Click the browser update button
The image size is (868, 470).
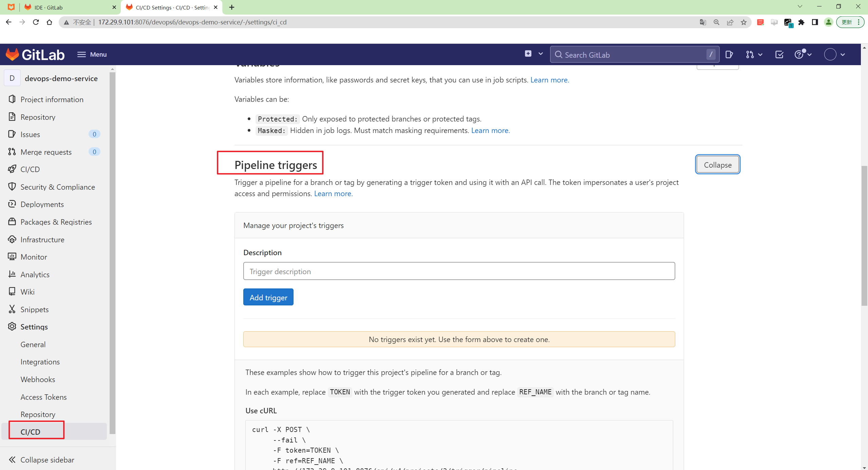coord(850,22)
